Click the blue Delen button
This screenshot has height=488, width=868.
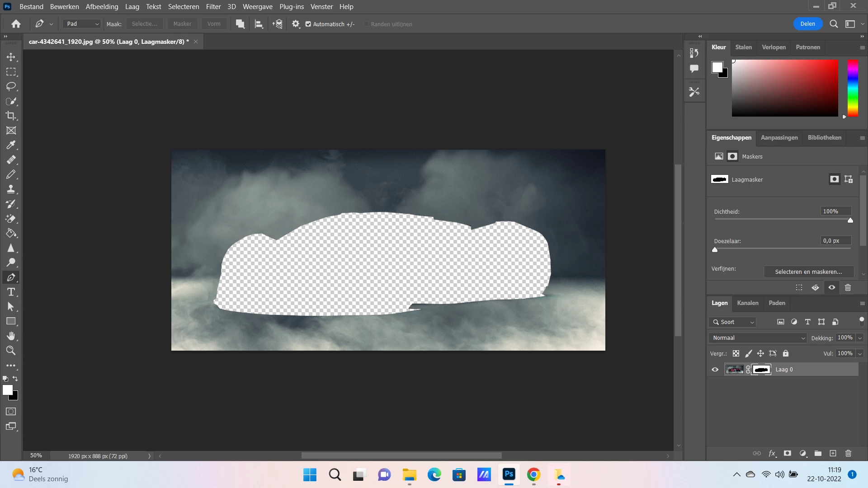click(x=807, y=24)
